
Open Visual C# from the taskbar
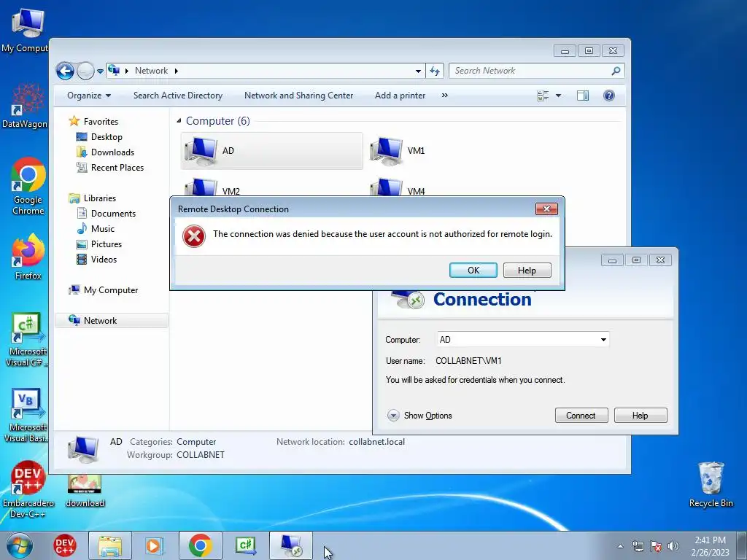[246, 545]
